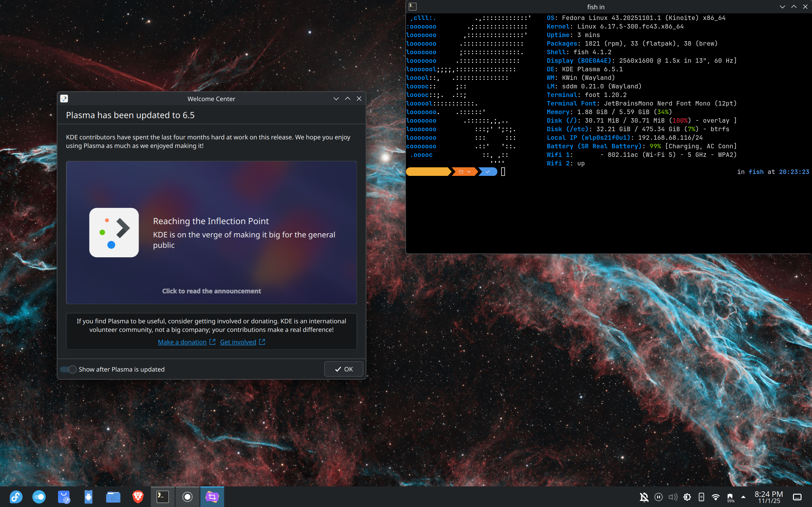Launch Discover software store from taskbar

click(64, 497)
